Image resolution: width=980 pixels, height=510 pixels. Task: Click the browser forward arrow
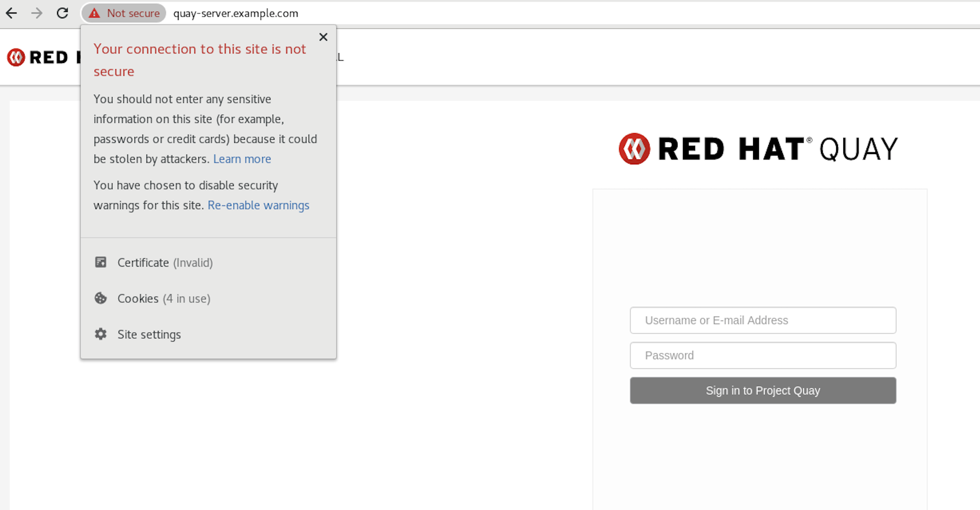[37, 13]
